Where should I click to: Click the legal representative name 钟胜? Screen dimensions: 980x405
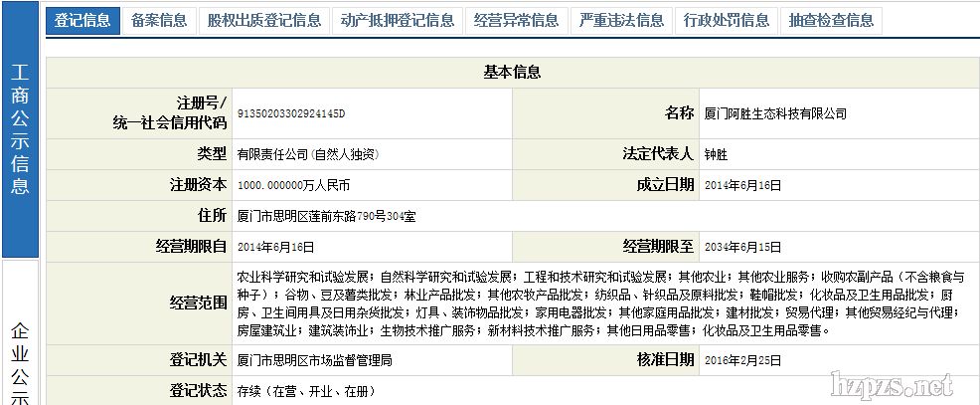717,155
